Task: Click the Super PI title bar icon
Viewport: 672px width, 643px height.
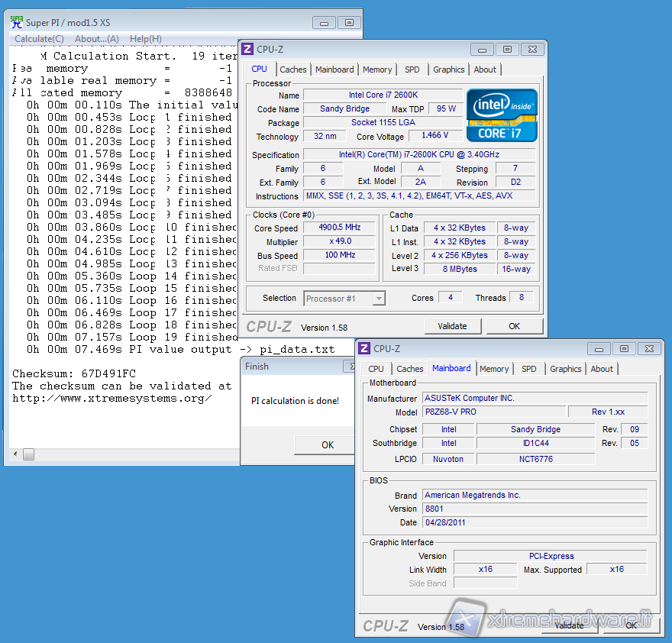Action: pyautogui.click(x=17, y=22)
